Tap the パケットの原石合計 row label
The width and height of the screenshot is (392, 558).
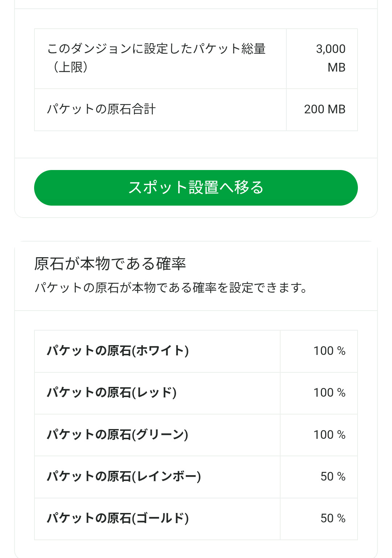click(101, 109)
